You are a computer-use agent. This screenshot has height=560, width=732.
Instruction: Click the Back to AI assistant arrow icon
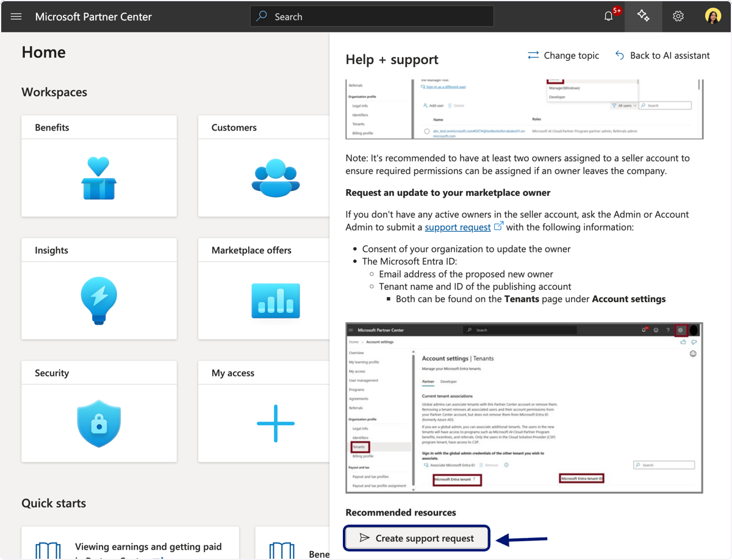619,56
